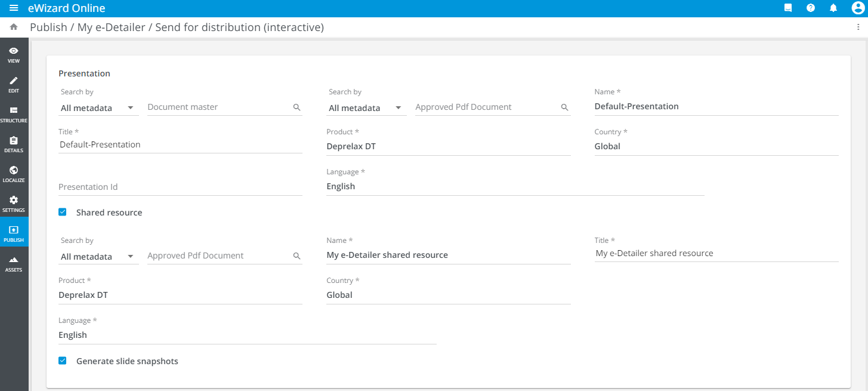
Task: Open the user account avatar
Action: [858, 8]
